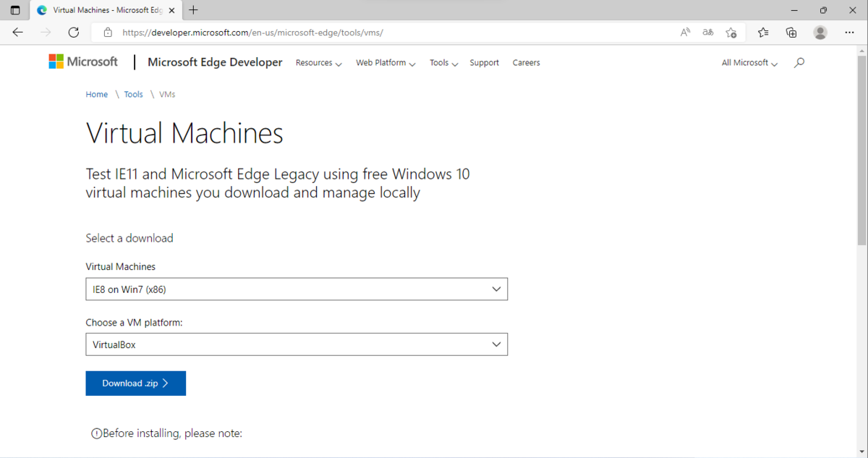
Task: Select the Virtual Machines browser tab
Action: tap(107, 10)
